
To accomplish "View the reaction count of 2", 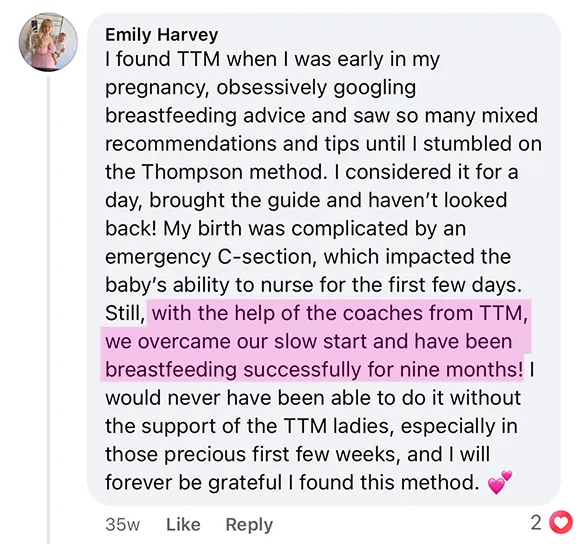I will pos(536,523).
